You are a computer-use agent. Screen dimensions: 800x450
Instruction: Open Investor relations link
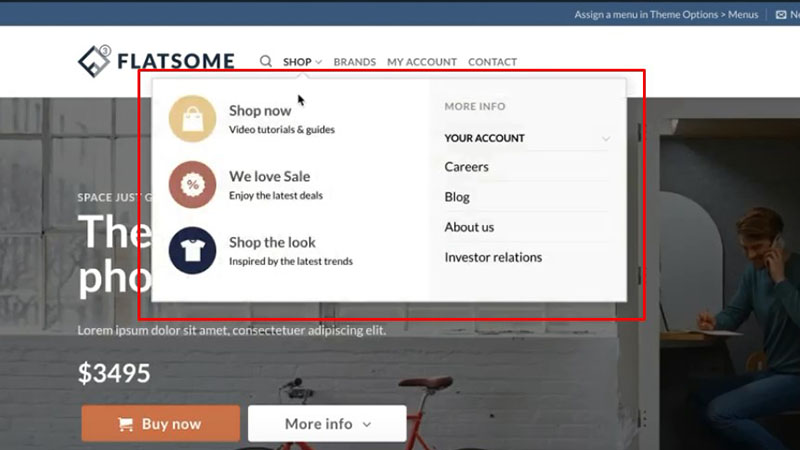(x=493, y=257)
